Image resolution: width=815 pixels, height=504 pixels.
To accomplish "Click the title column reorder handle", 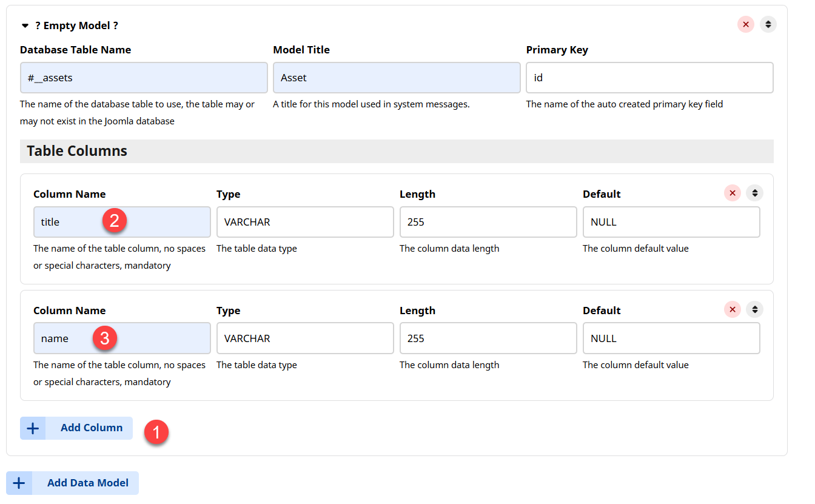I will (x=755, y=193).
